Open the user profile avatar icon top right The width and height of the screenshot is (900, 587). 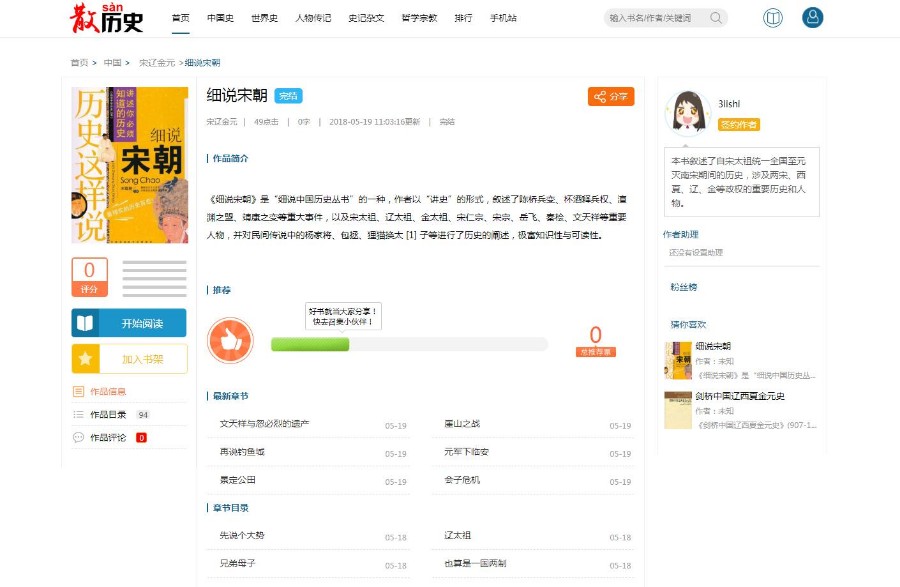pyautogui.click(x=812, y=17)
